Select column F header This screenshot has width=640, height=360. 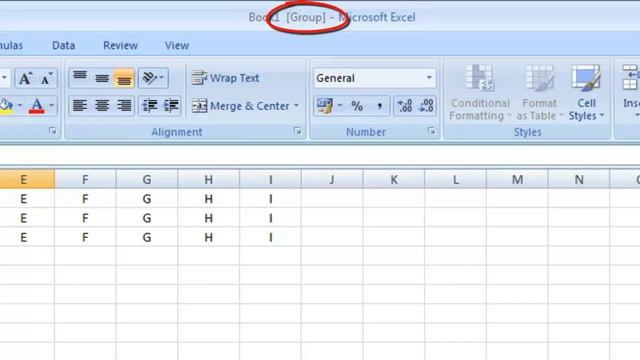pos(85,179)
